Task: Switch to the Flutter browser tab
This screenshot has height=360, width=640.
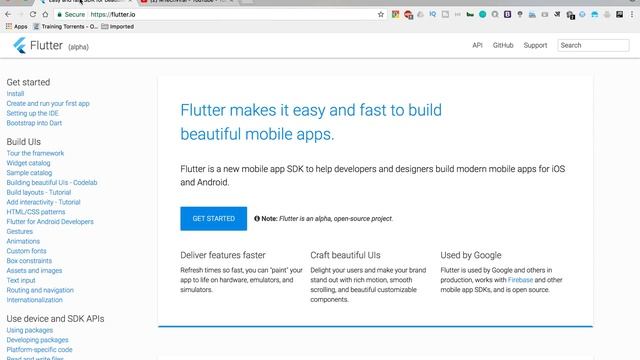Action: pyautogui.click(x=86, y=2)
